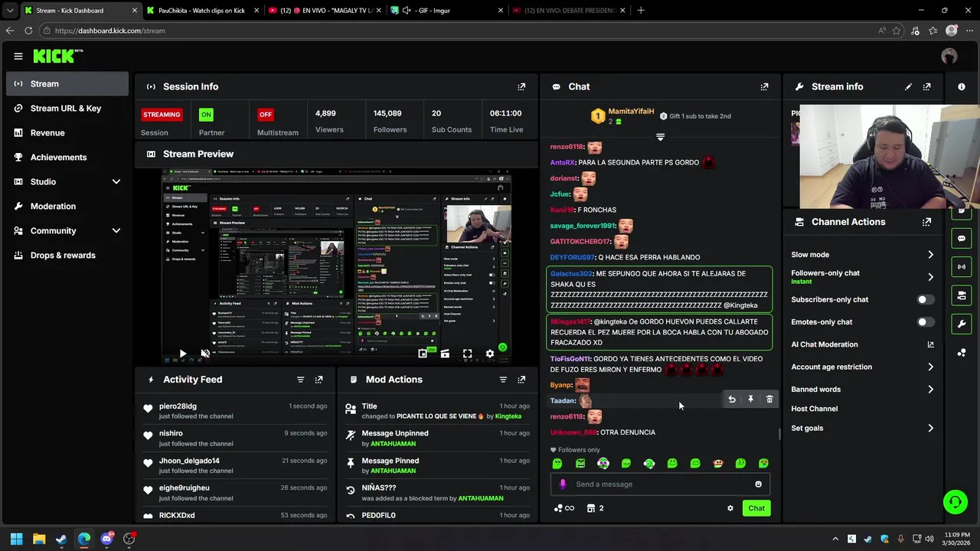The width and height of the screenshot is (980, 551).
Task: Pop out the Activity Feed panel
Action: (x=319, y=380)
